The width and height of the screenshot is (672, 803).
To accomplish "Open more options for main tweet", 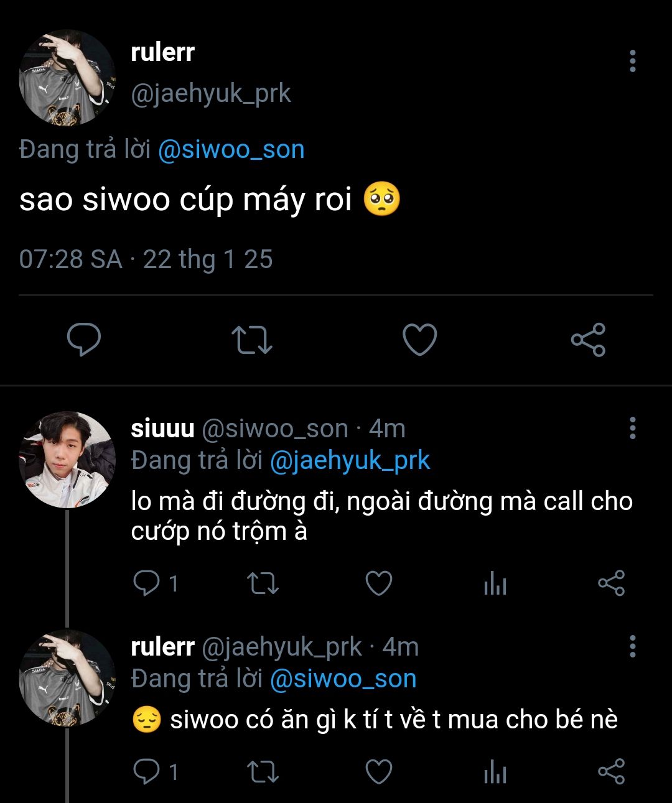I will click(x=632, y=61).
